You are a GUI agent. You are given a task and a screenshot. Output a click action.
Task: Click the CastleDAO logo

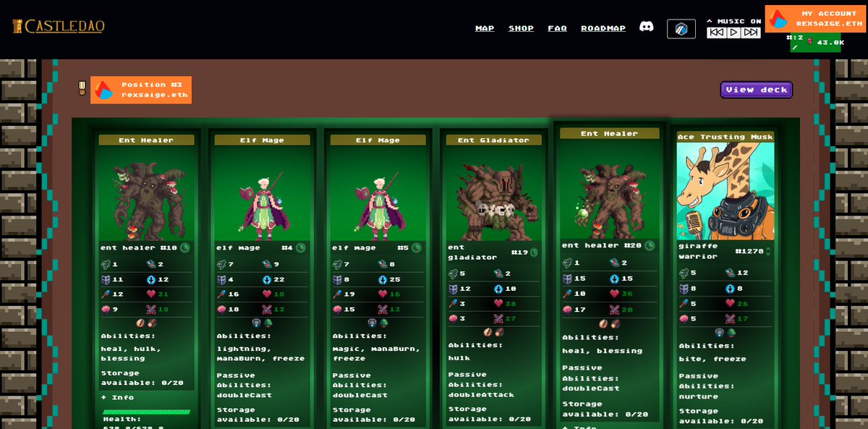(x=59, y=27)
